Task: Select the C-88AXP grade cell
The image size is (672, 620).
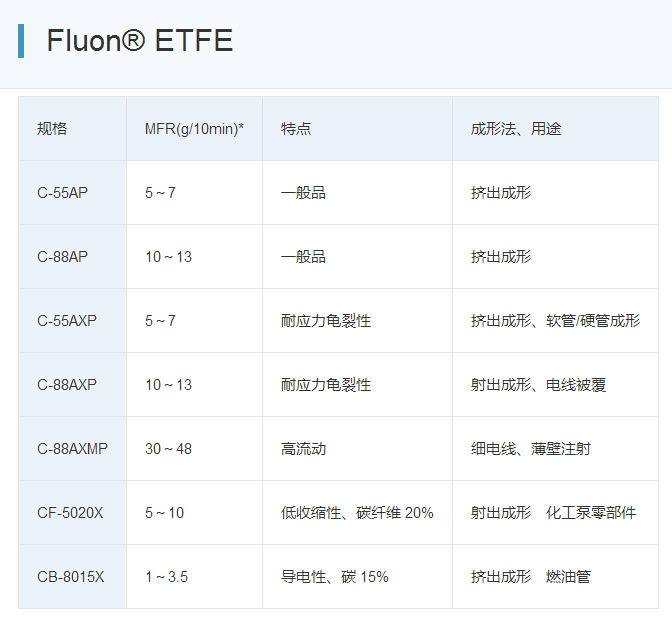Action: click(x=67, y=385)
